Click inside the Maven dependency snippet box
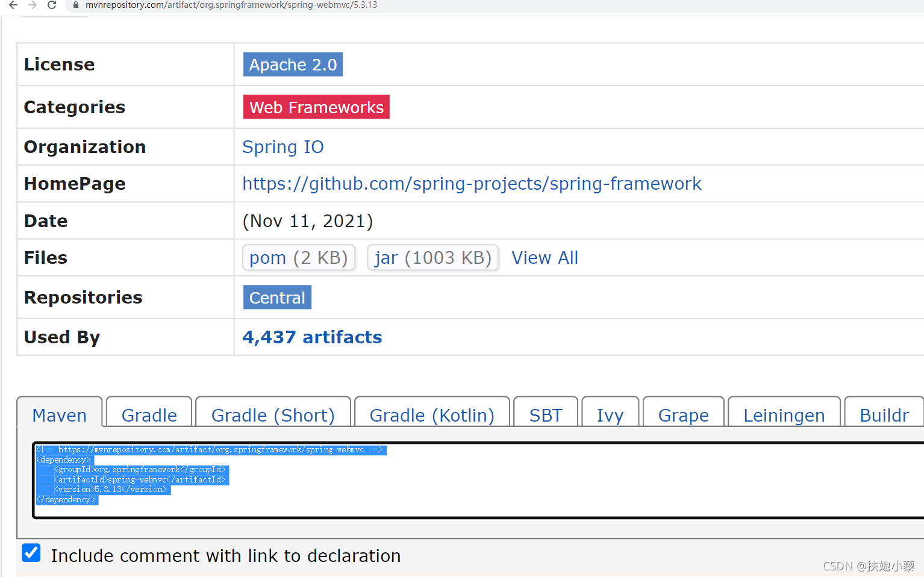This screenshot has height=577, width=924. [479, 480]
